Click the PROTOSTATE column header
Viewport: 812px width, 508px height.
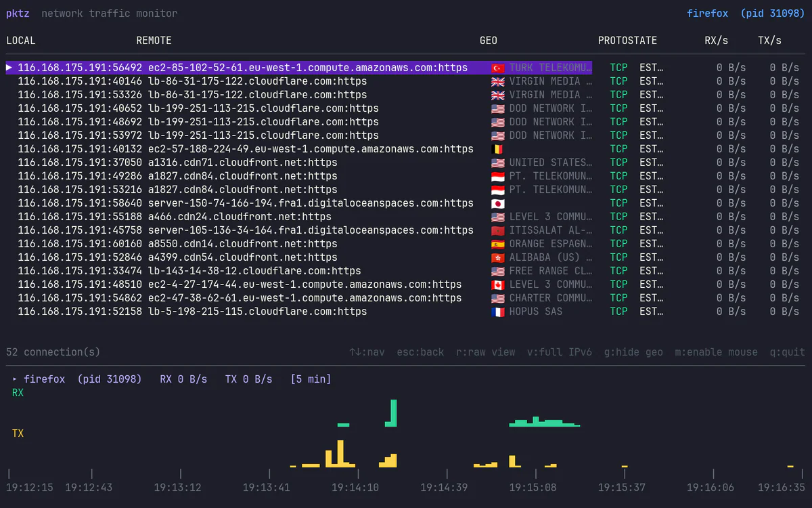coord(627,40)
